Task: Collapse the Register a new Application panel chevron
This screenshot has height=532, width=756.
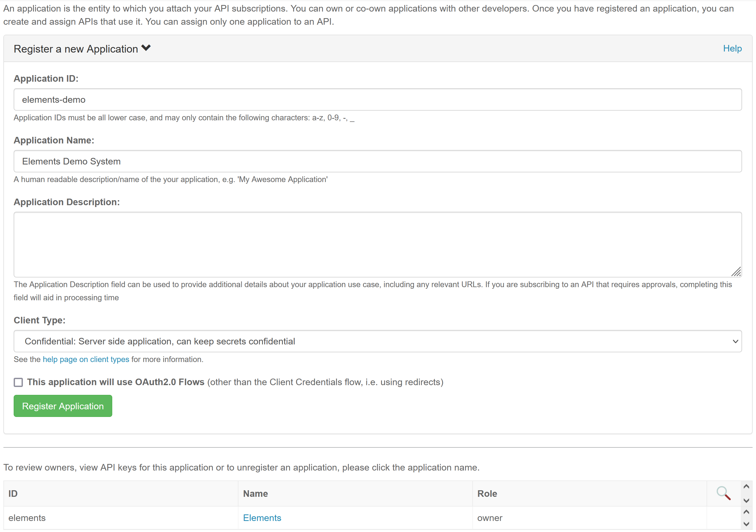Action: click(x=146, y=48)
